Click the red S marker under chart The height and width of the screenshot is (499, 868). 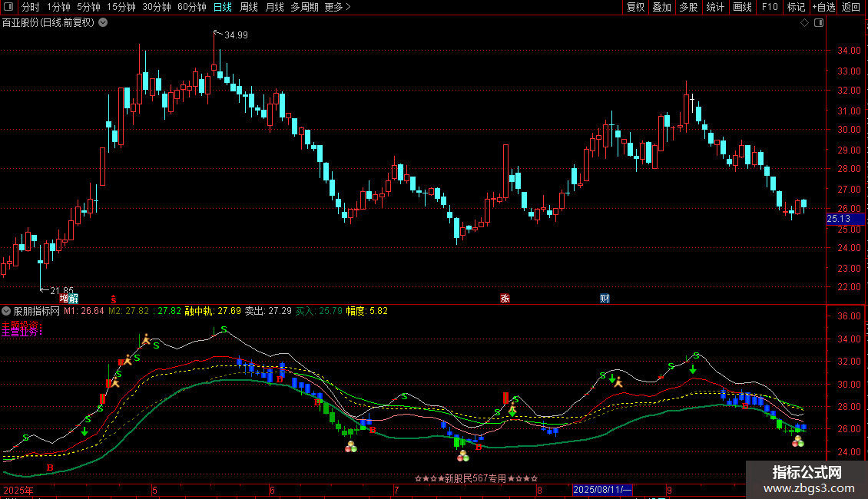coord(114,299)
